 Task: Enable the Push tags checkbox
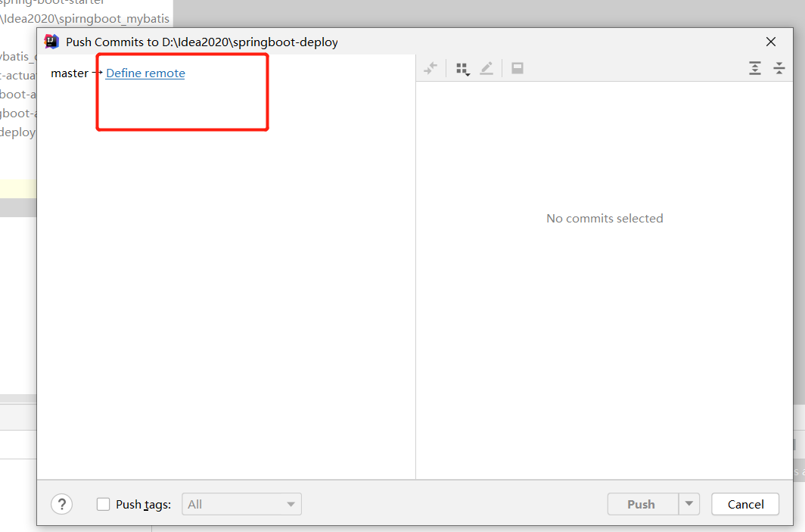coord(103,504)
